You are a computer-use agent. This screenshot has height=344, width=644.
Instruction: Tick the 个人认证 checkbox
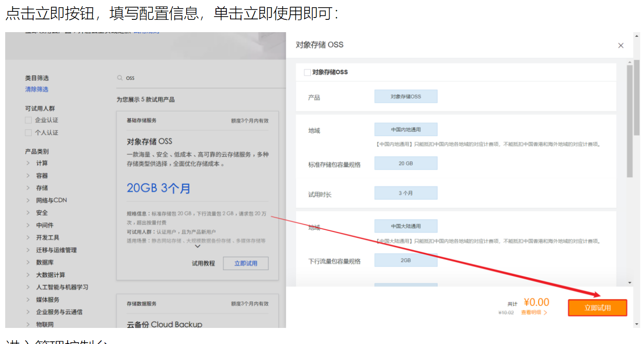pos(28,133)
